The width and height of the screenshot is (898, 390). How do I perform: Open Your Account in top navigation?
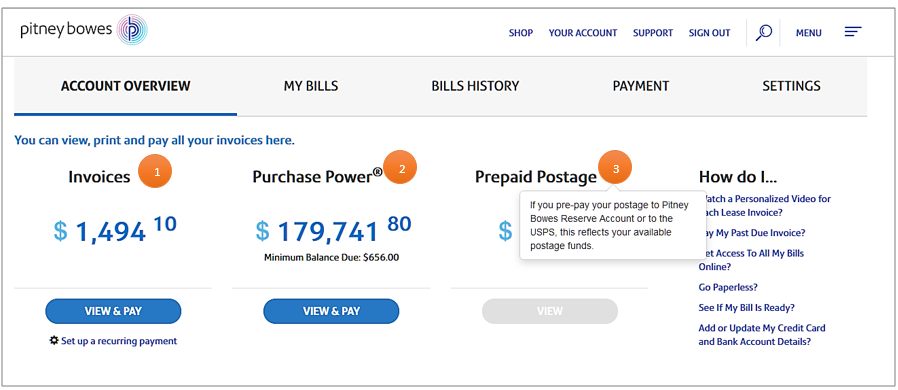(583, 33)
